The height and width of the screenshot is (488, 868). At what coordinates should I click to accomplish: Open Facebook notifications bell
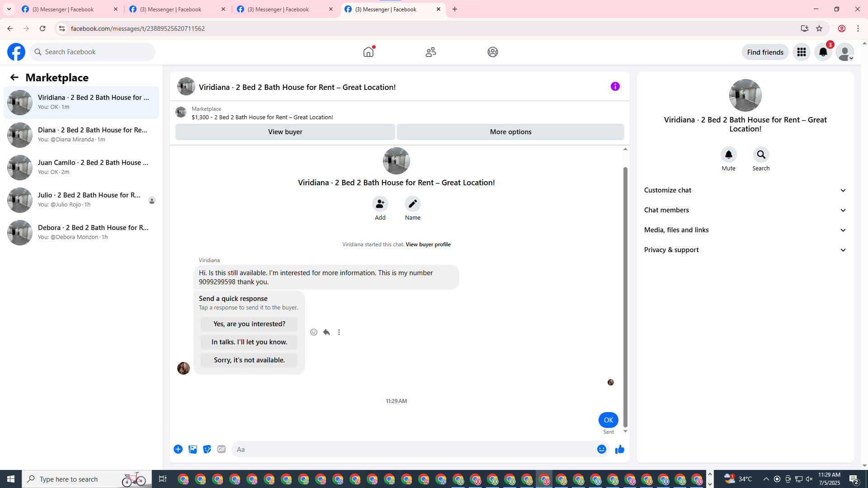pyautogui.click(x=823, y=52)
